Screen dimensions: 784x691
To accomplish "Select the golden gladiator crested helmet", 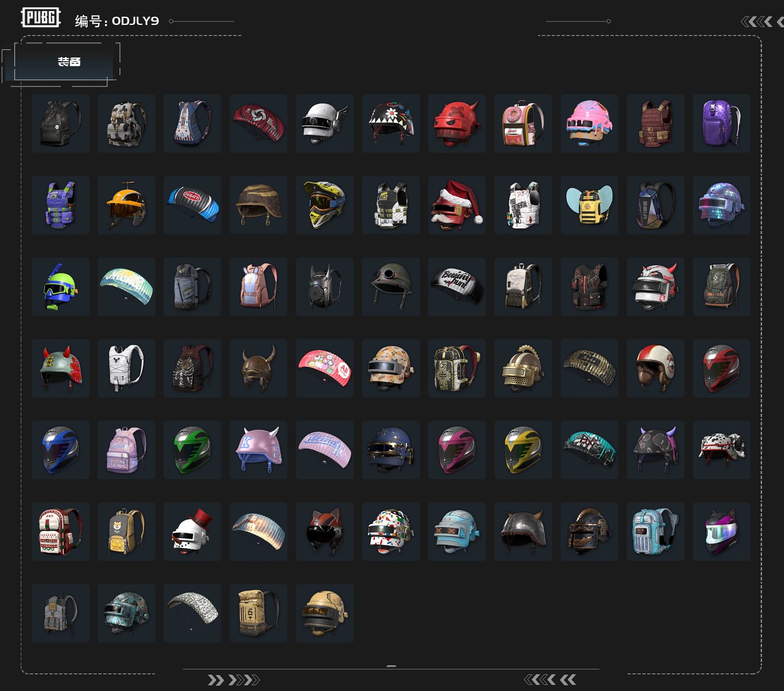I will (523, 368).
